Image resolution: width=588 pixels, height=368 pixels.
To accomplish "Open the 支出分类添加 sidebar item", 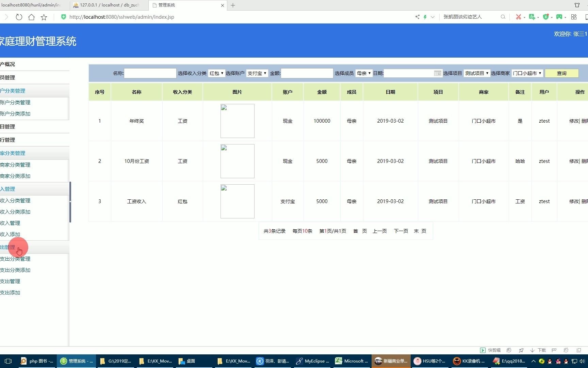I will (x=15, y=270).
